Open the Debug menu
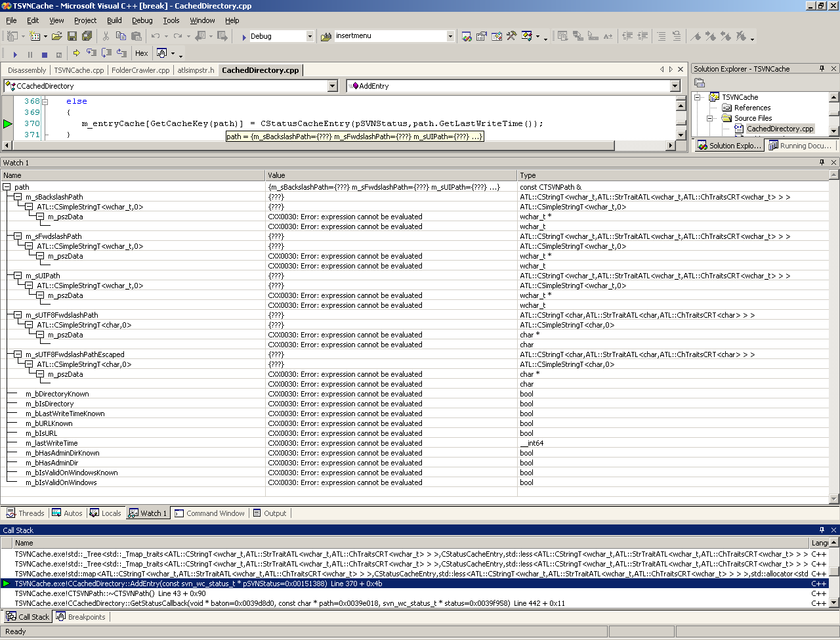 click(142, 20)
